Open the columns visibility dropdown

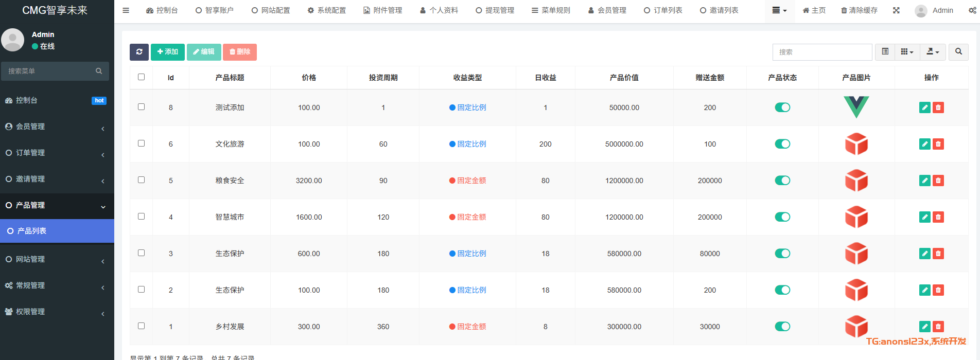pos(907,52)
